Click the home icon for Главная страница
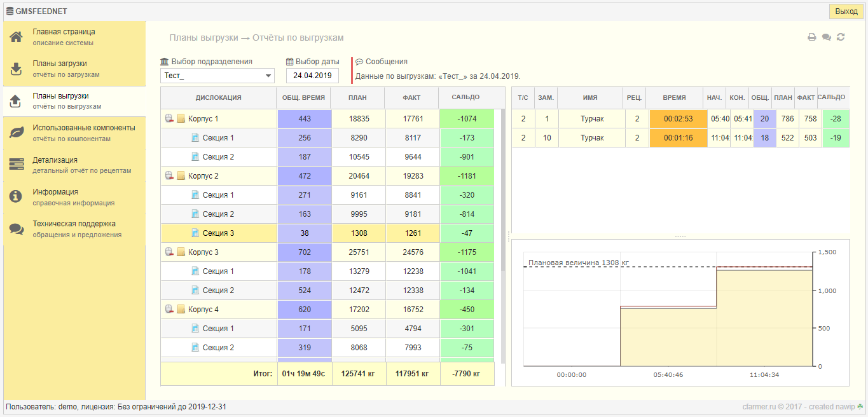The height and width of the screenshot is (417, 868). 17,37
